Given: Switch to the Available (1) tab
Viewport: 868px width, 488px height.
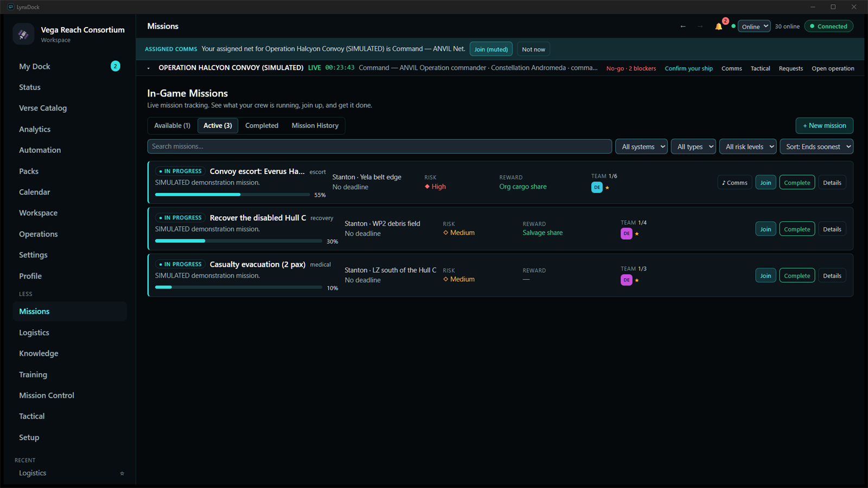Looking at the screenshot, I should click(172, 126).
